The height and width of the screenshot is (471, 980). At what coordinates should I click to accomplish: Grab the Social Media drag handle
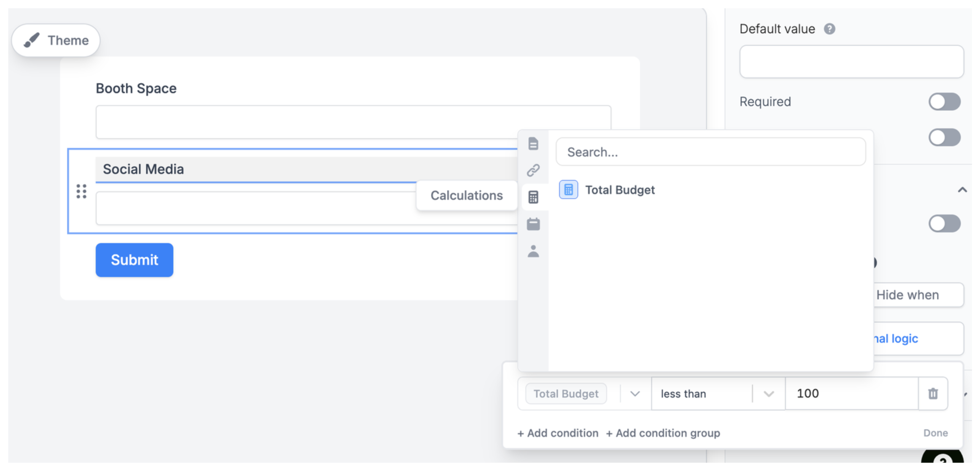pos(81,191)
